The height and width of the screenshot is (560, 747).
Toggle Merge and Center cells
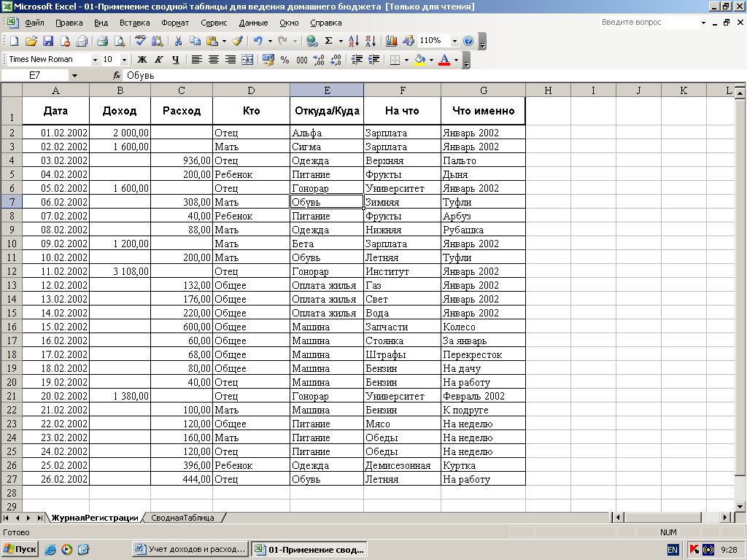click(x=247, y=60)
